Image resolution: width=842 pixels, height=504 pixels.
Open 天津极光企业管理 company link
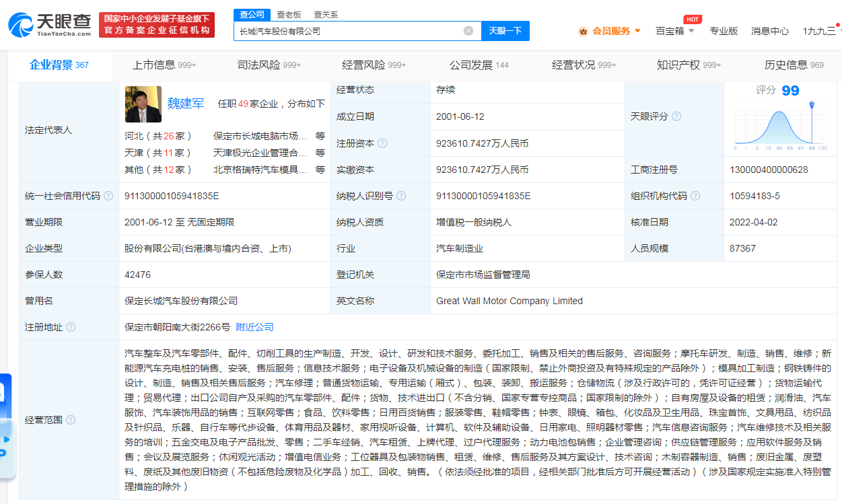pos(260,153)
